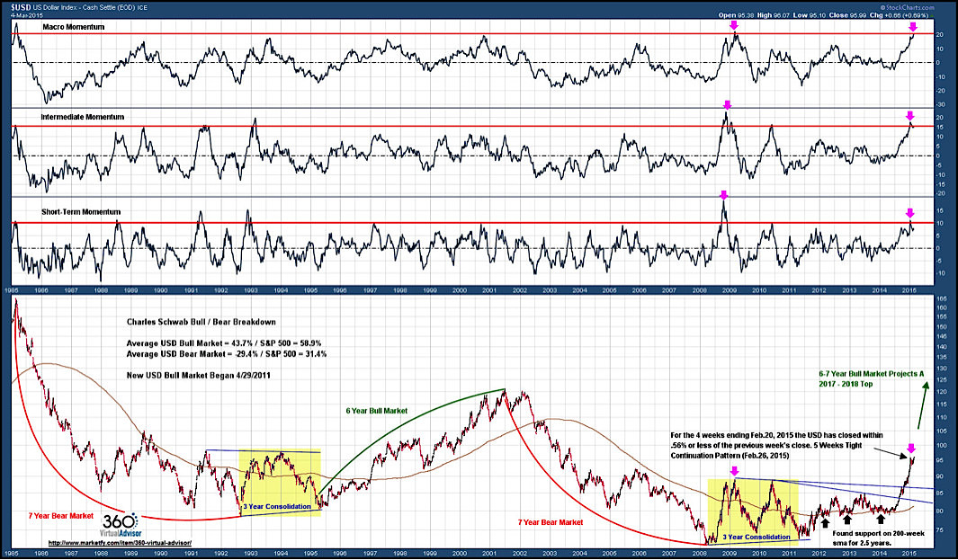Screen dimensions: 958x560
Task: Click year 2015 on the price chart axis
Action: click(x=909, y=554)
